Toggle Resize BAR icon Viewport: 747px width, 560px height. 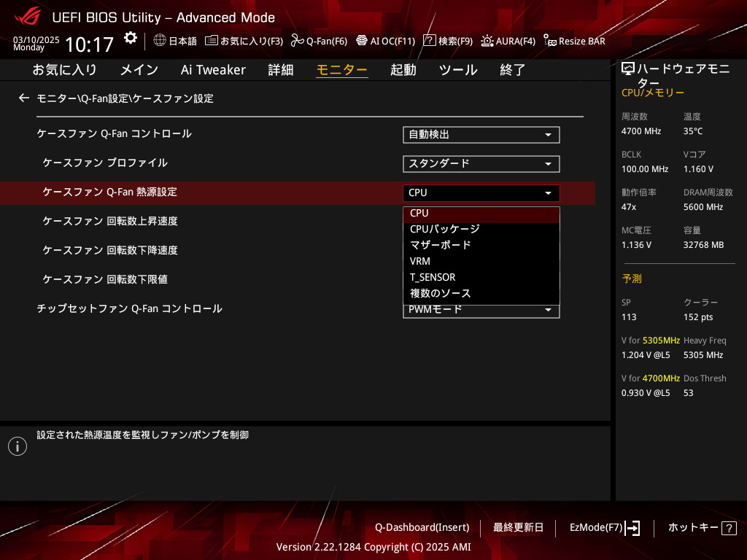pyautogui.click(x=550, y=41)
